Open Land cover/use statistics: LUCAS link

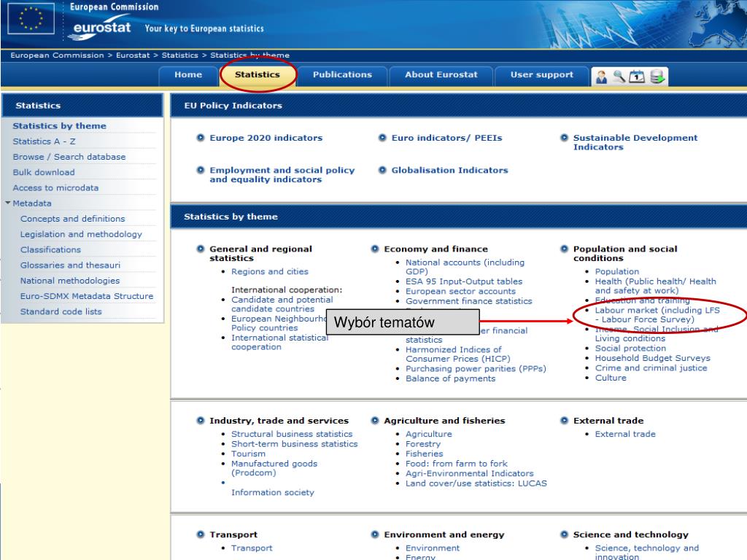tap(476, 483)
